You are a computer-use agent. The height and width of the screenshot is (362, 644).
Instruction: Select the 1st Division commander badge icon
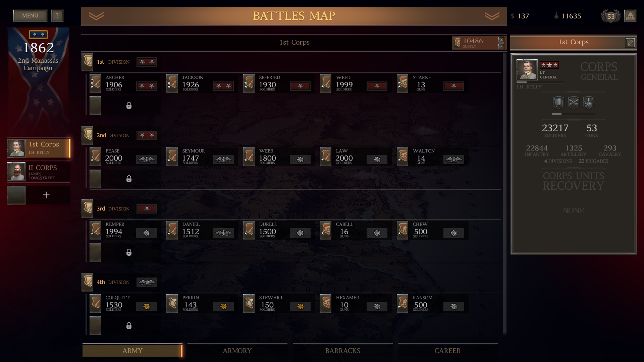click(87, 62)
